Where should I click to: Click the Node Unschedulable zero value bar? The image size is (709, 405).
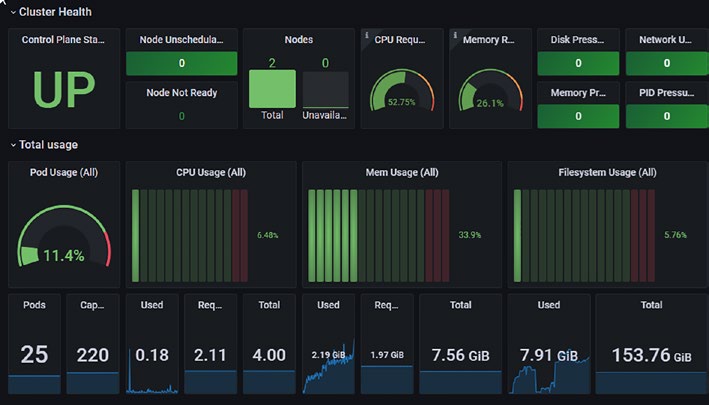(181, 63)
